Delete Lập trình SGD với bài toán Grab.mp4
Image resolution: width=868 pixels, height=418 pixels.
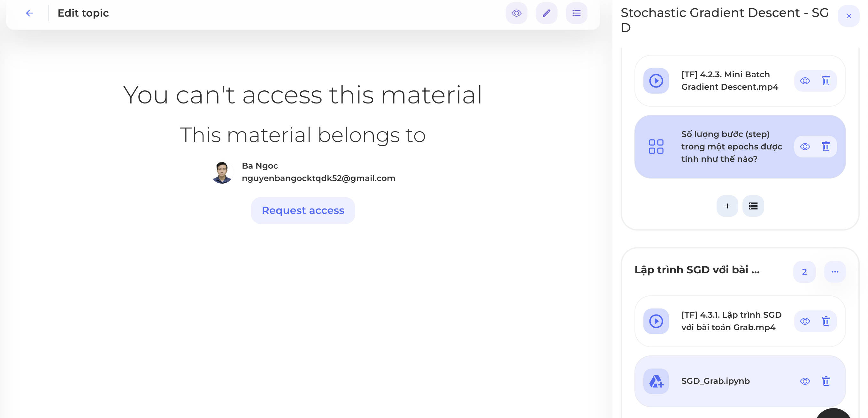pos(826,321)
